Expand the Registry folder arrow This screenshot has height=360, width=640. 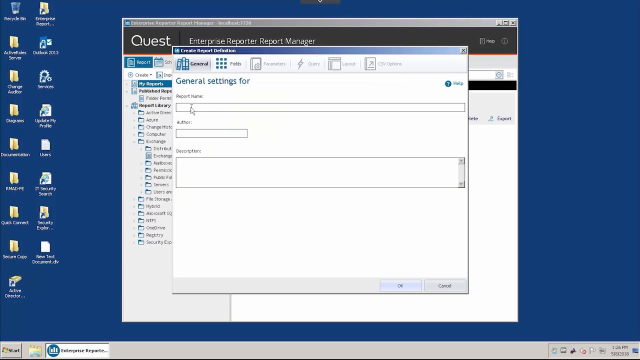[x=134, y=236]
